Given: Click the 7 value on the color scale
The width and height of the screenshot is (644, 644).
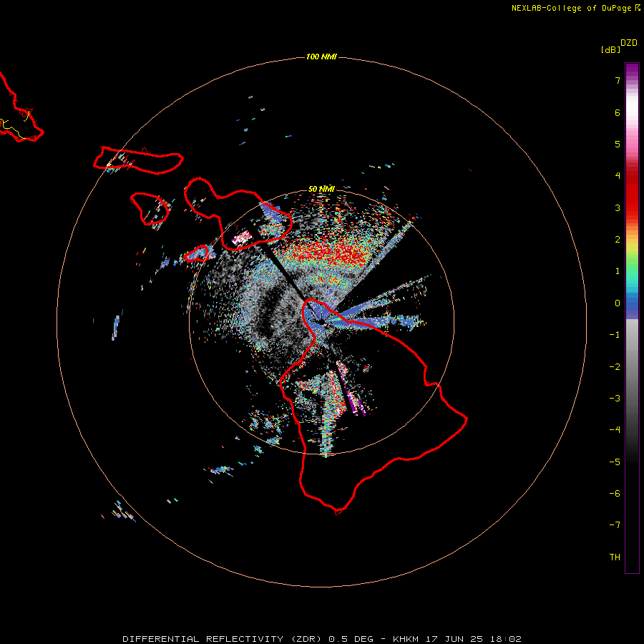Looking at the screenshot, I should pyautogui.click(x=618, y=80).
